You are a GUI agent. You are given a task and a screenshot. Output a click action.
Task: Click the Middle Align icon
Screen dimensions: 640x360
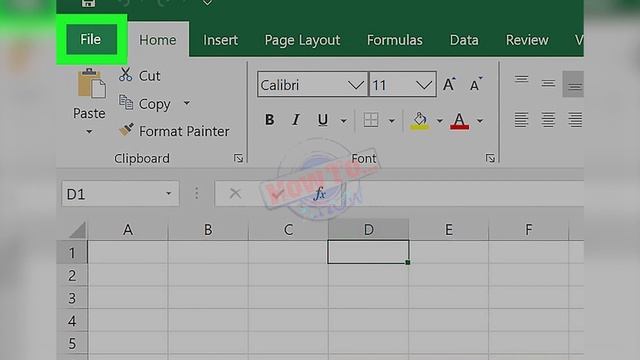point(548,84)
